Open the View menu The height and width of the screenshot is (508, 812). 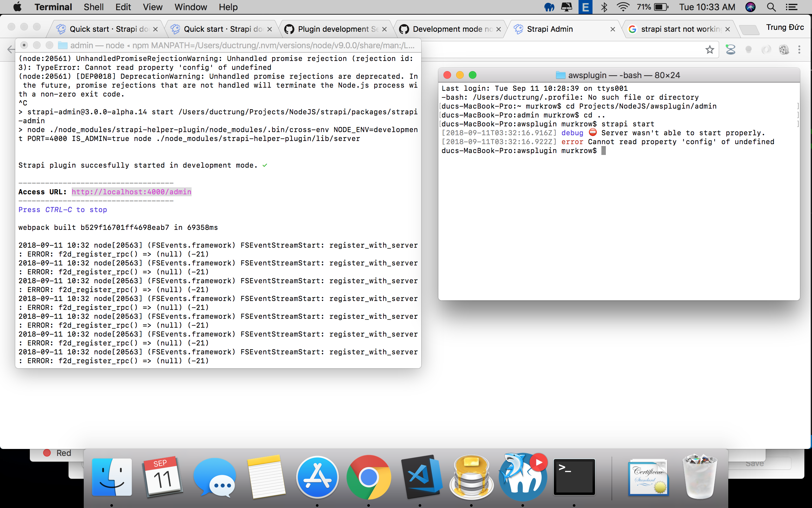click(x=153, y=7)
